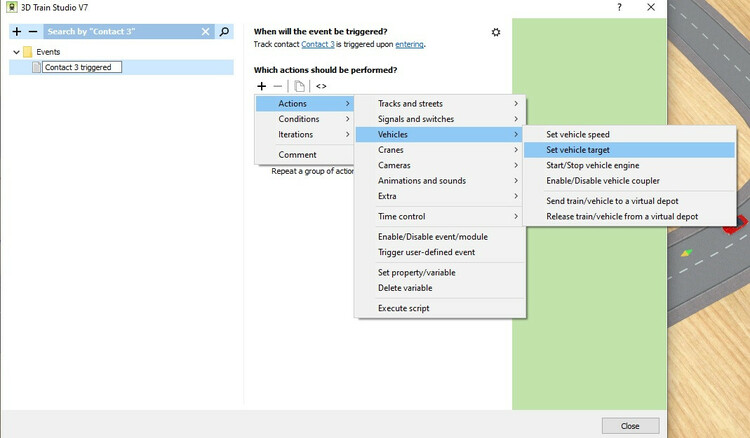Open Cameras menu item
Screen dimensions: 750x438
pyautogui.click(x=440, y=165)
